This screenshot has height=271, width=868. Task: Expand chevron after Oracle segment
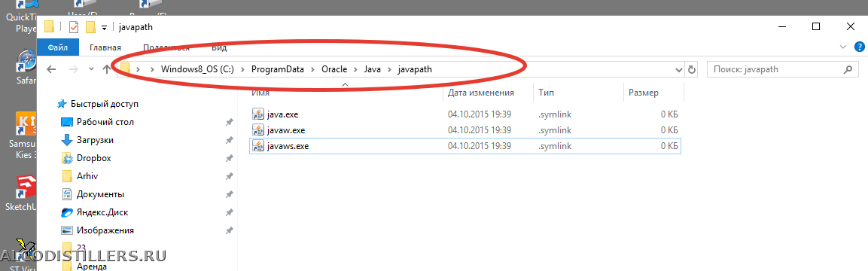355,69
